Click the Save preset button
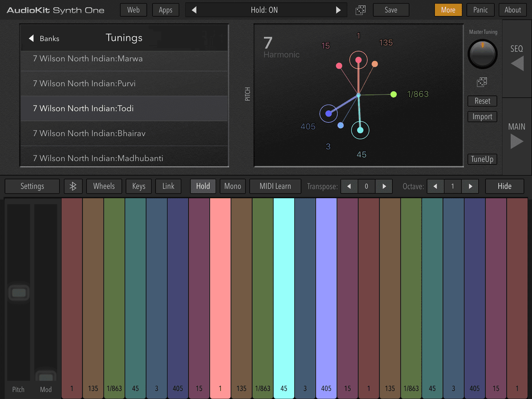Screen dimensions: 532x399 (x=391, y=10)
